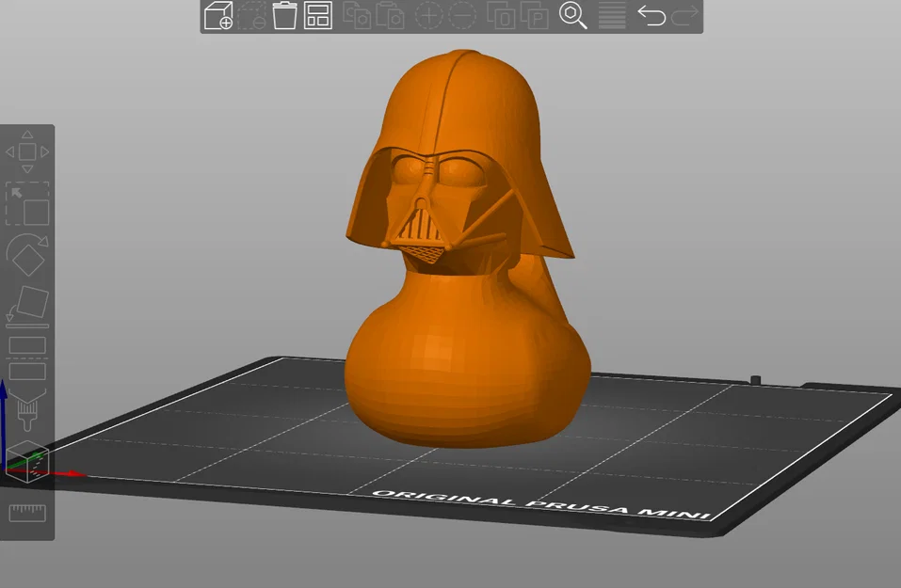Split the model to parts
901x588 pixels.
(538, 16)
